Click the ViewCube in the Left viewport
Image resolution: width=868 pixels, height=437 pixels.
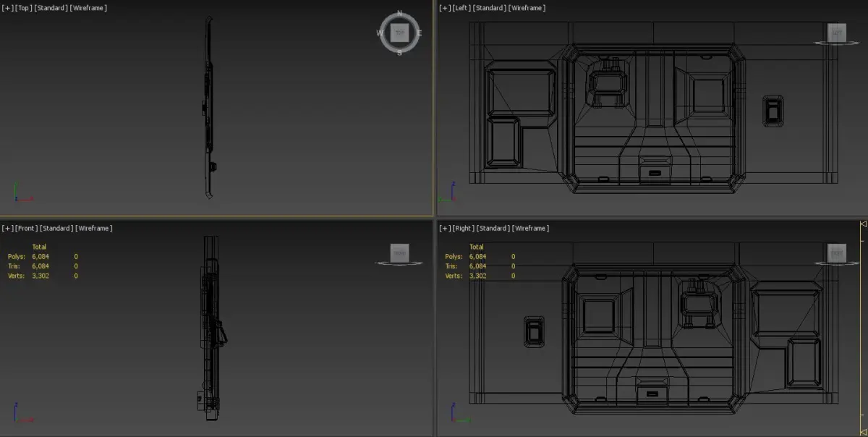[836, 33]
